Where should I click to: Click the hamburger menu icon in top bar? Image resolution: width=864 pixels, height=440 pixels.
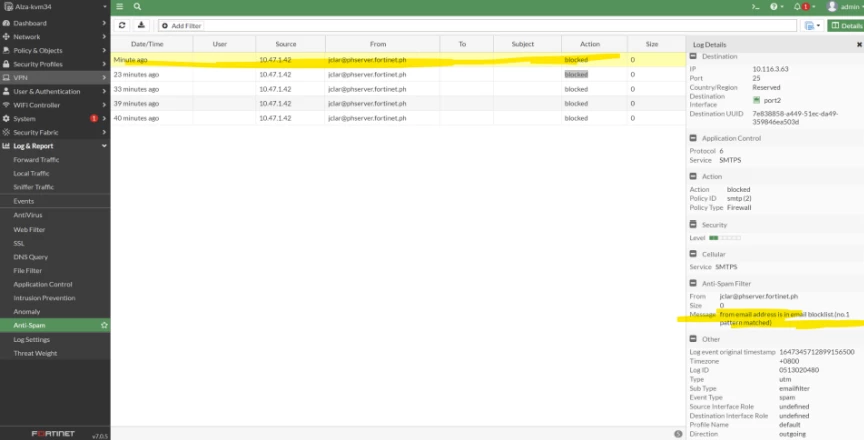pyautogui.click(x=120, y=7)
